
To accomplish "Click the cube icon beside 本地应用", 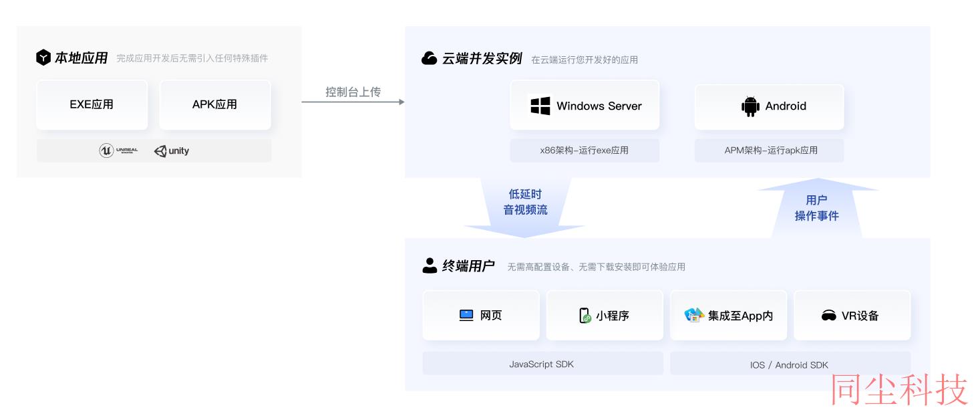I will pos(43,58).
